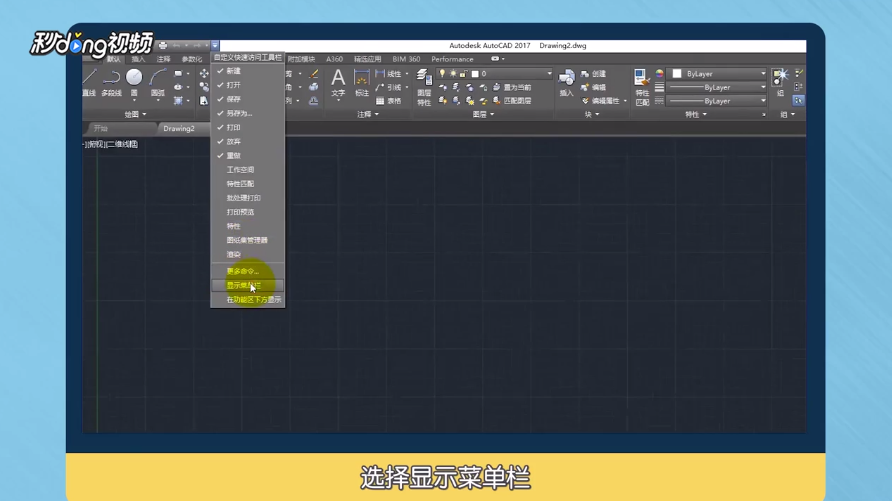Click the rectangle tool icon in draw panel

(178, 73)
